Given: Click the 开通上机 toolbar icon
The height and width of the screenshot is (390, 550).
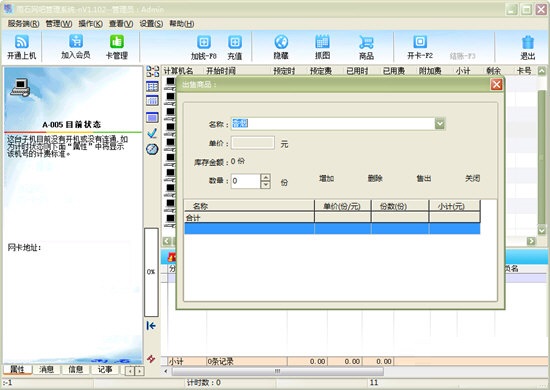Looking at the screenshot, I should (22, 42).
